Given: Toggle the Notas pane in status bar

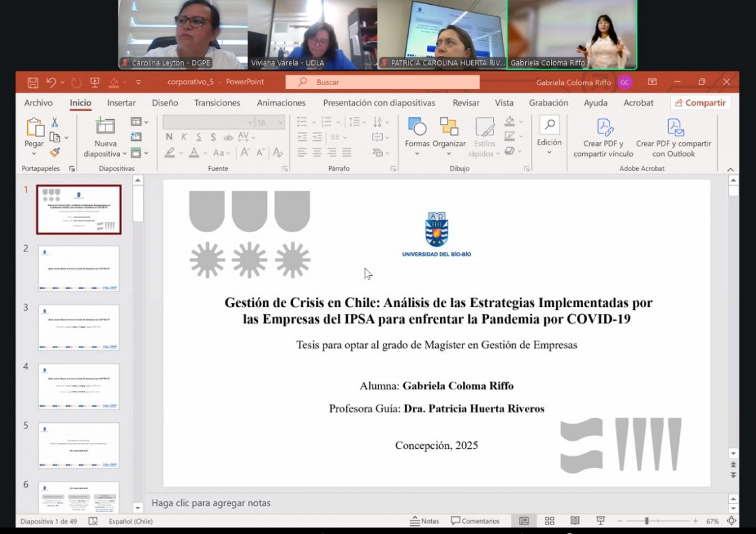Looking at the screenshot, I should (424, 521).
